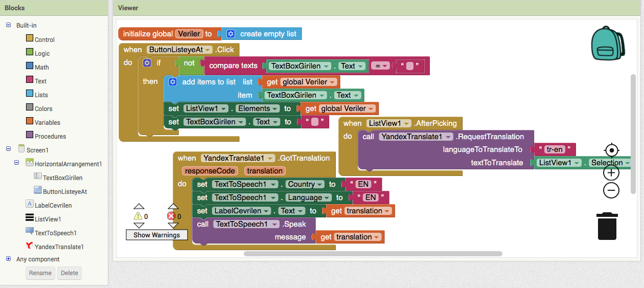The width and height of the screenshot is (644, 288).
Task: Click the Math blocks color icon
Action: tap(30, 66)
